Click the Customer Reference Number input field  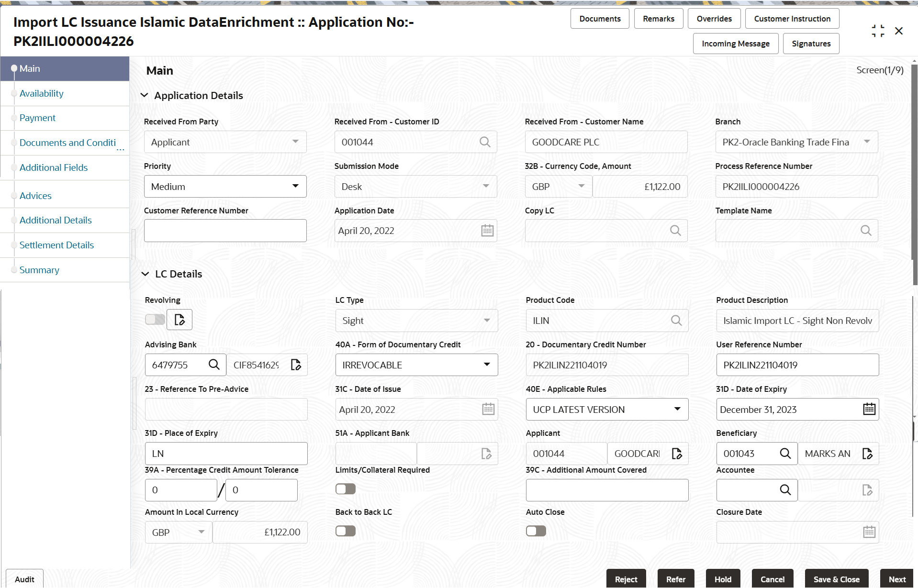(225, 231)
